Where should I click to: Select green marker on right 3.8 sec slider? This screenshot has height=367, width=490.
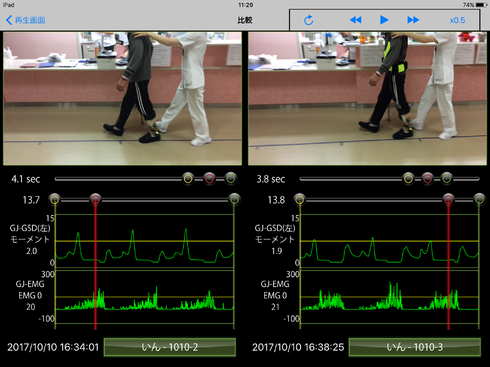click(447, 179)
